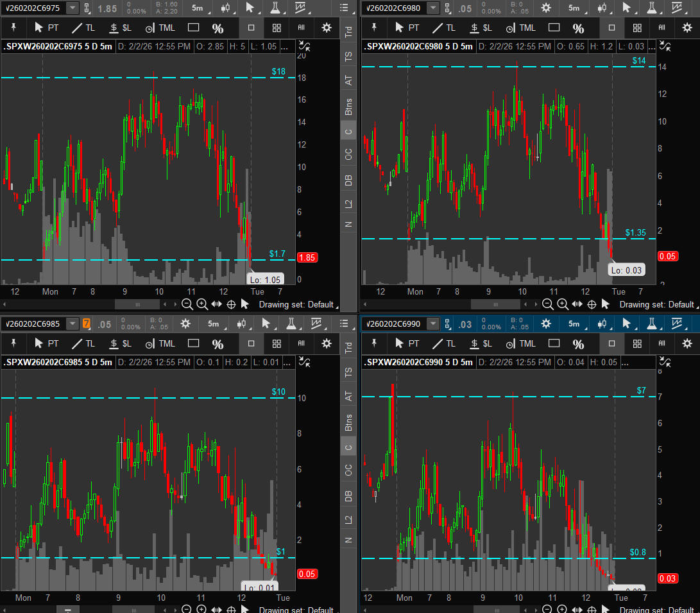Screen dimensions: 700x613
Task: Open drawing toolbar gear settings in C6990 chart
Action: coord(687,343)
